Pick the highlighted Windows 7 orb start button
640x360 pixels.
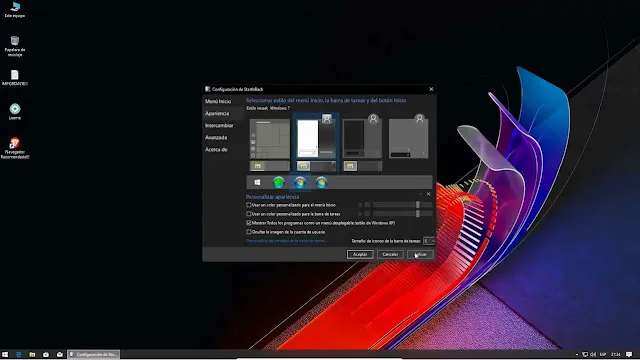tap(300, 182)
